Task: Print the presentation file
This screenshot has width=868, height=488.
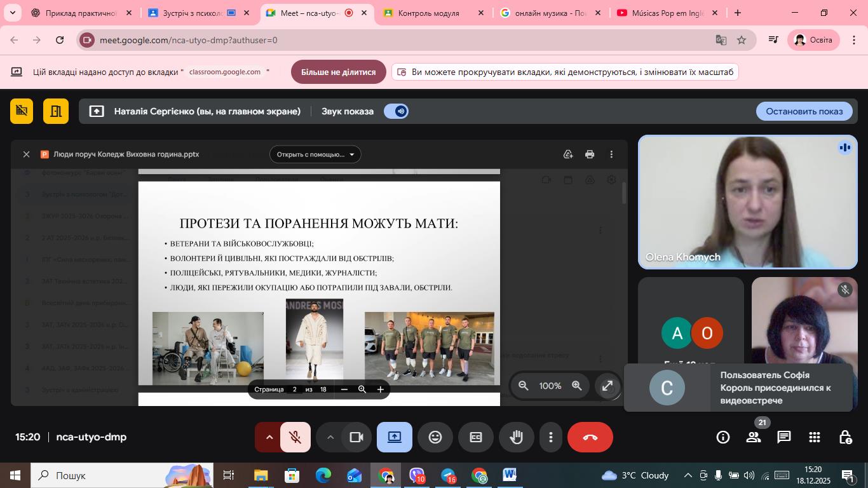Action: coord(590,154)
